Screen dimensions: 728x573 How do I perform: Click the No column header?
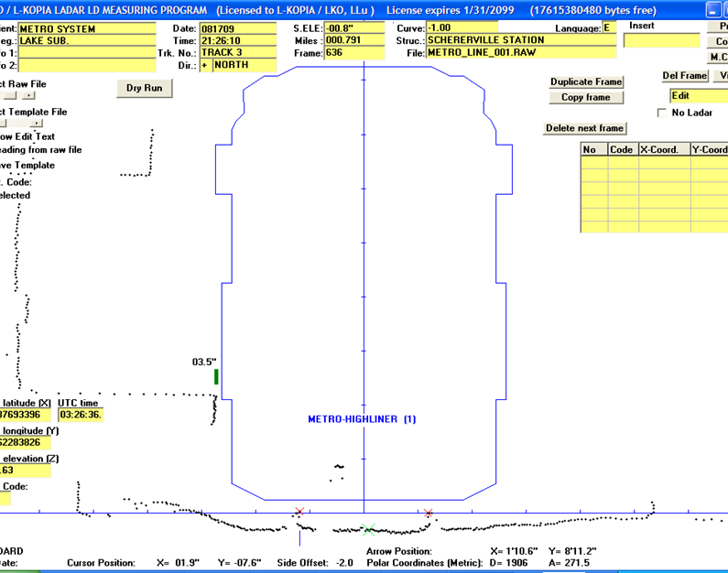pyautogui.click(x=594, y=149)
